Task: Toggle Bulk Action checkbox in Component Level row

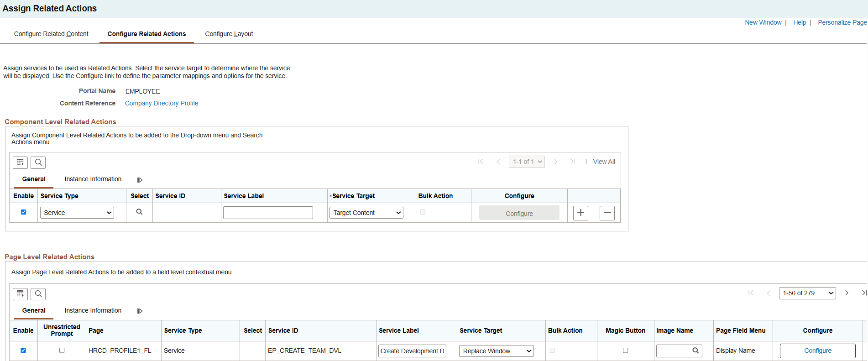Action: 423,212
